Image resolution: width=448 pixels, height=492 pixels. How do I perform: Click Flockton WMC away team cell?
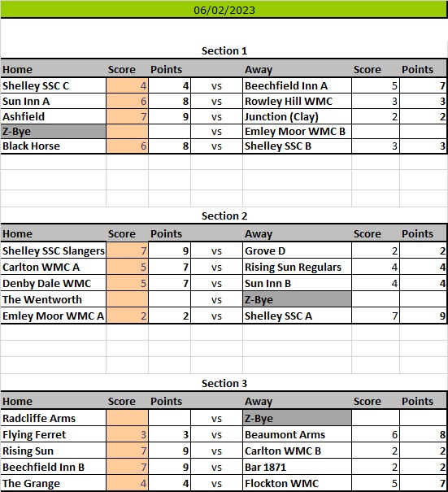[297, 483]
